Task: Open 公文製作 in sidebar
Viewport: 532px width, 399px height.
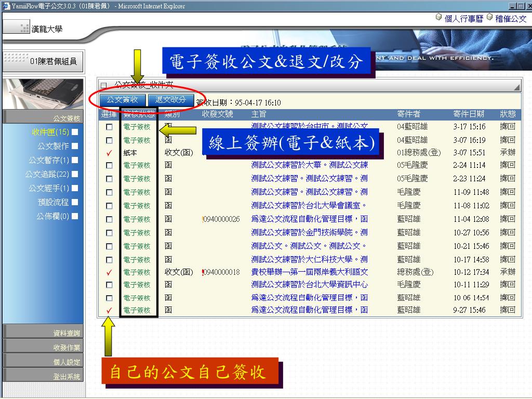Action: tap(54, 146)
